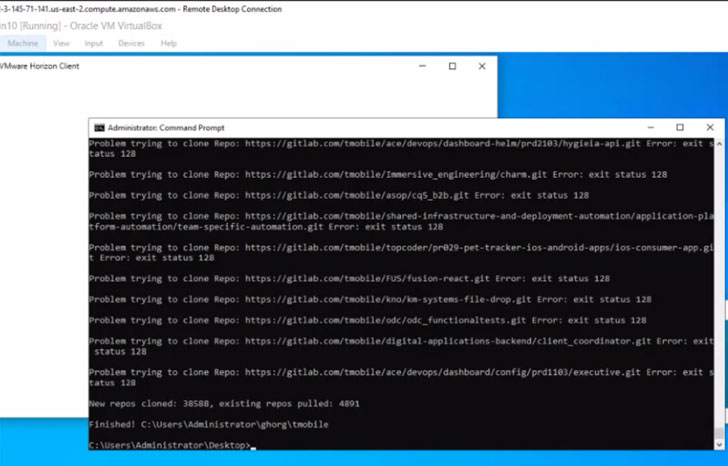Viewport: 728px width, 466px height.
Task: Open the Machine menu in VirtualBox
Action: pyautogui.click(x=22, y=43)
